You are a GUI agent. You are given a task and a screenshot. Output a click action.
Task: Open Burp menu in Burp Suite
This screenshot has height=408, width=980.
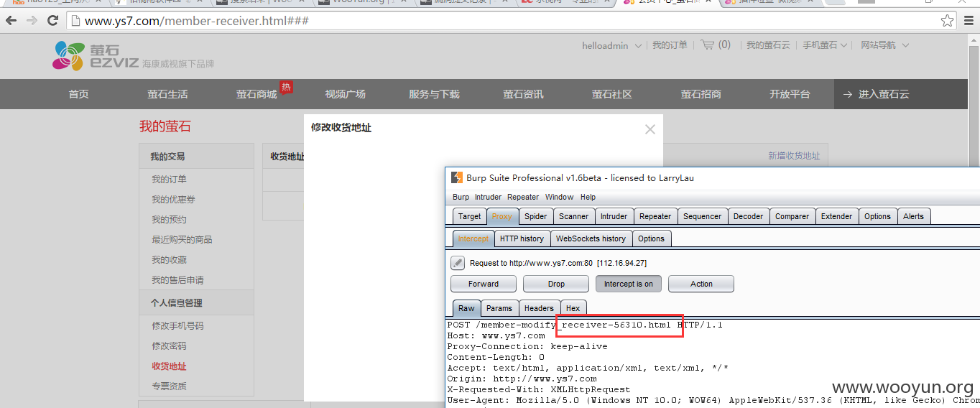pyautogui.click(x=461, y=197)
